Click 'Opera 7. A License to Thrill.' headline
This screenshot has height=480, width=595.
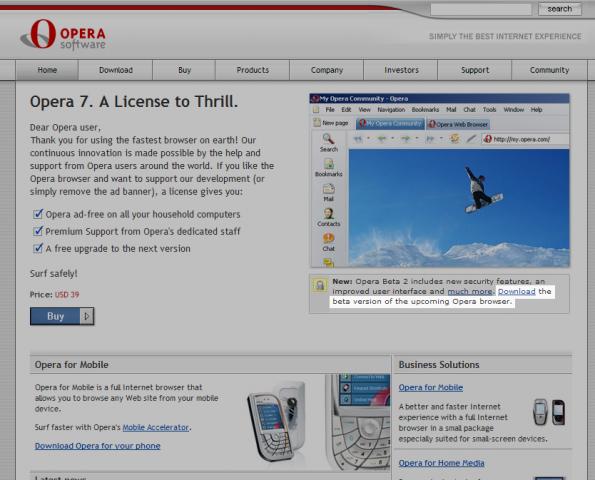(134, 102)
